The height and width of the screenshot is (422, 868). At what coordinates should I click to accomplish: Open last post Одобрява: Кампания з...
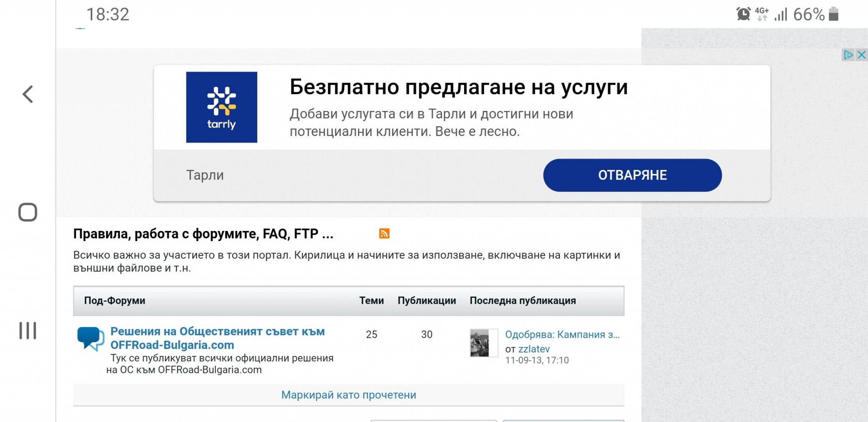[x=562, y=334]
